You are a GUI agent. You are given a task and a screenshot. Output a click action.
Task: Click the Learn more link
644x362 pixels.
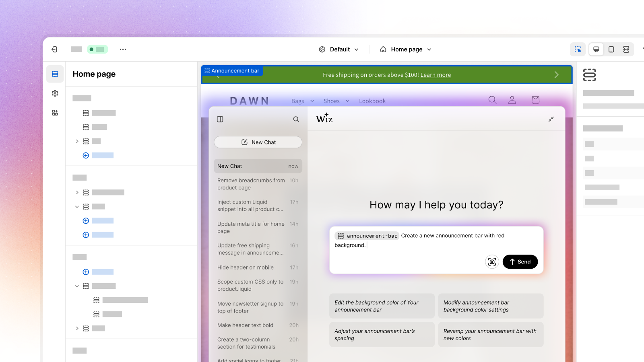436,75
